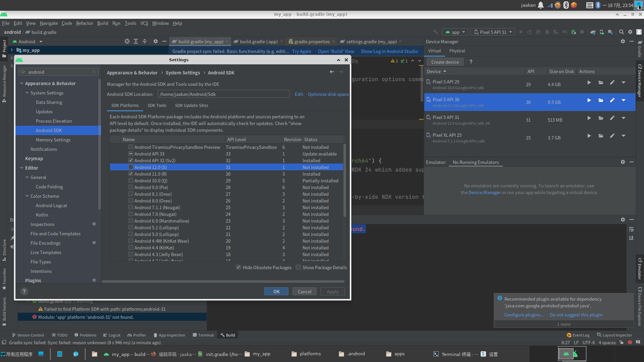Open the Gradle side tool window
This screenshot has width=644, height=362.
pyautogui.click(x=640, y=49)
